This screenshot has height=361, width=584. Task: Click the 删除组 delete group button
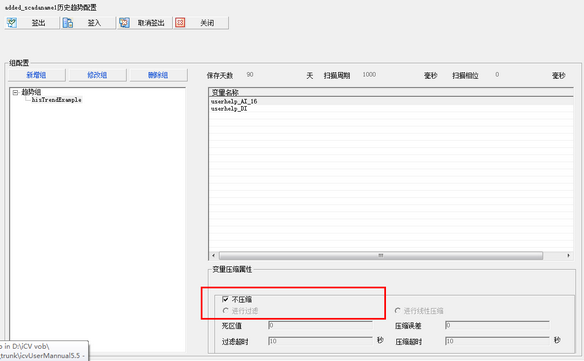coord(158,75)
